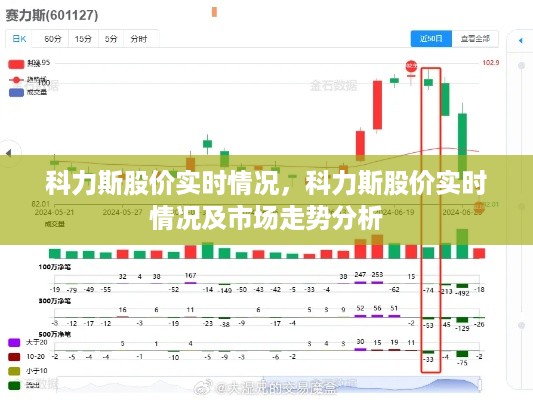Click the 52 value in 300万 row
Image resolution: width=533 pixels, height=400 pixels.
tap(360, 308)
